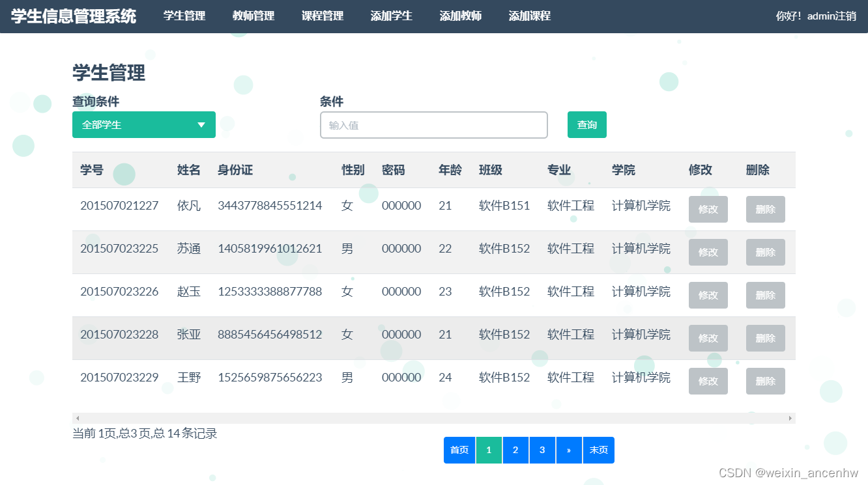Select student number 201507023225

tap(119, 249)
